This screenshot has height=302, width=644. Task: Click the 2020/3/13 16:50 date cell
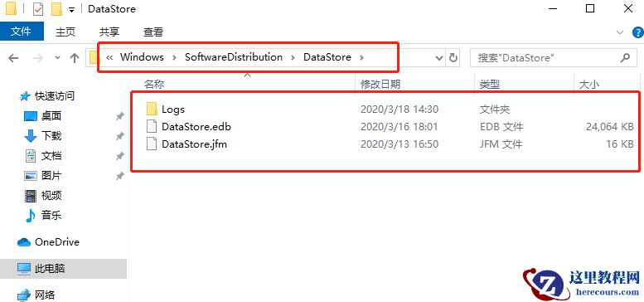point(399,144)
